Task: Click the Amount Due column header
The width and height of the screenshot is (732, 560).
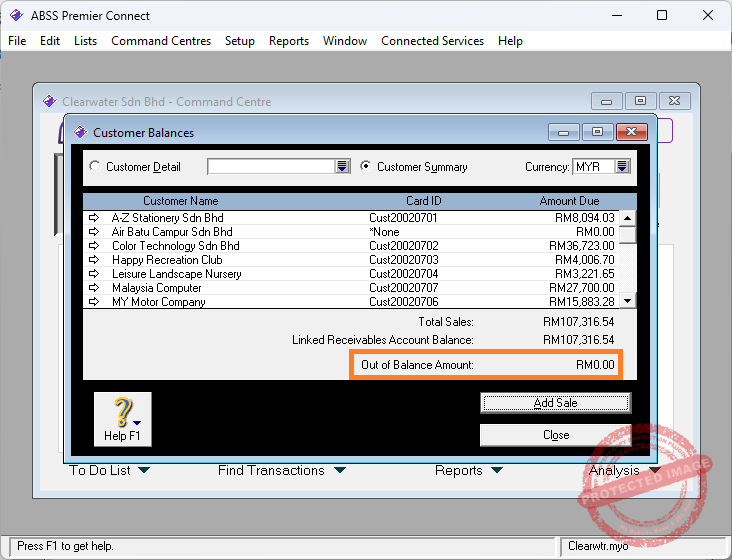Action: (569, 201)
